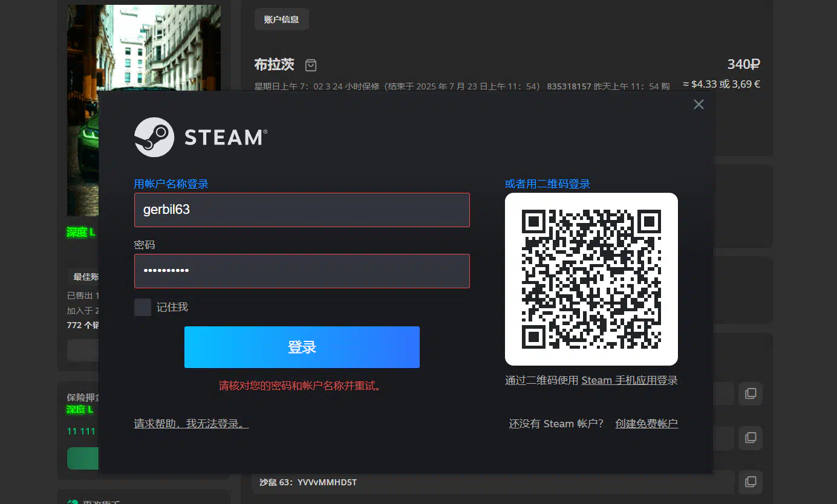Click the ≈ $4.33 或 3,69 € conversion text
The height and width of the screenshot is (504, 837).
(721, 84)
